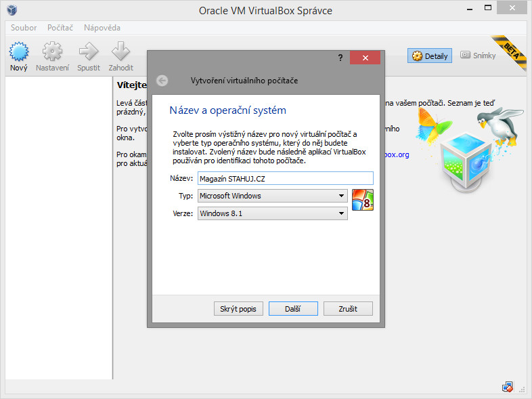Click the Další button
This screenshot has width=532, height=399.
pyautogui.click(x=293, y=309)
